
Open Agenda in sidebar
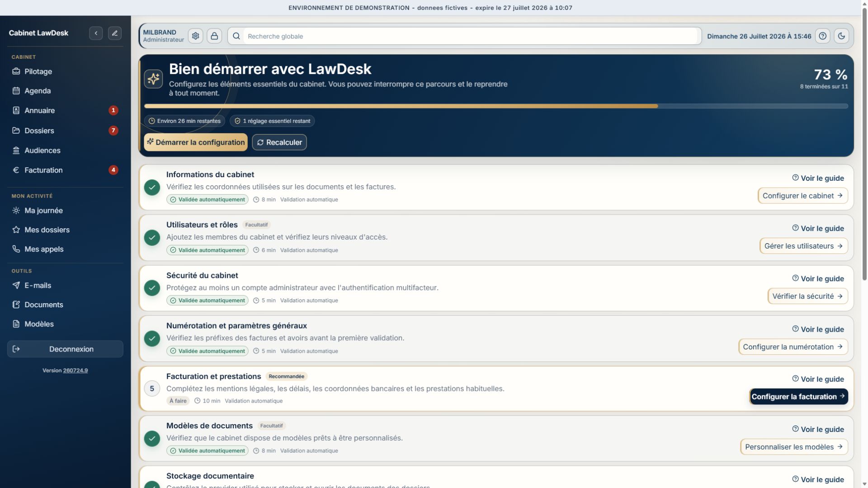[x=65, y=91]
